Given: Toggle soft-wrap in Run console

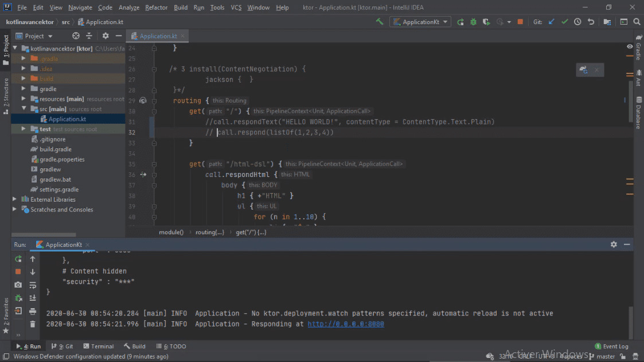Looking at the screenshot, I should (33, 285).
